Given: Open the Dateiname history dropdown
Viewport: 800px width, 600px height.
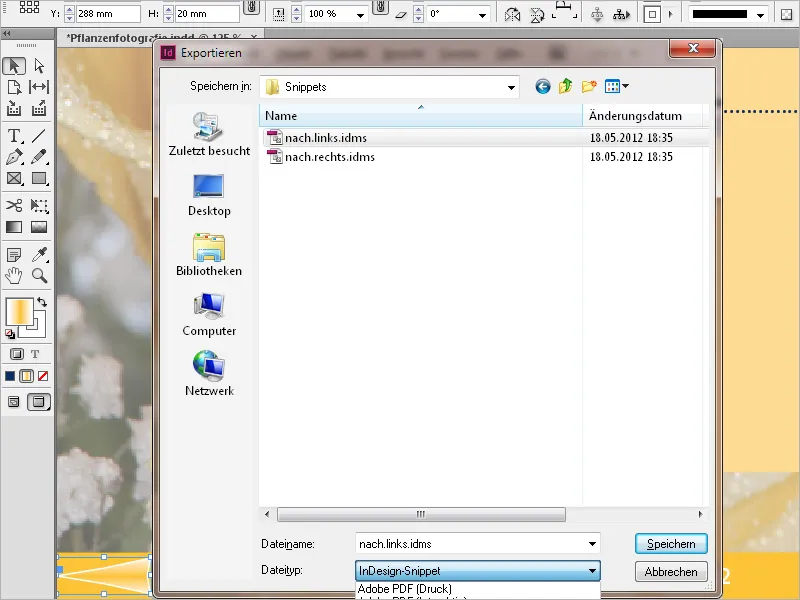Looking at the screenshot, I should point(592,544).
